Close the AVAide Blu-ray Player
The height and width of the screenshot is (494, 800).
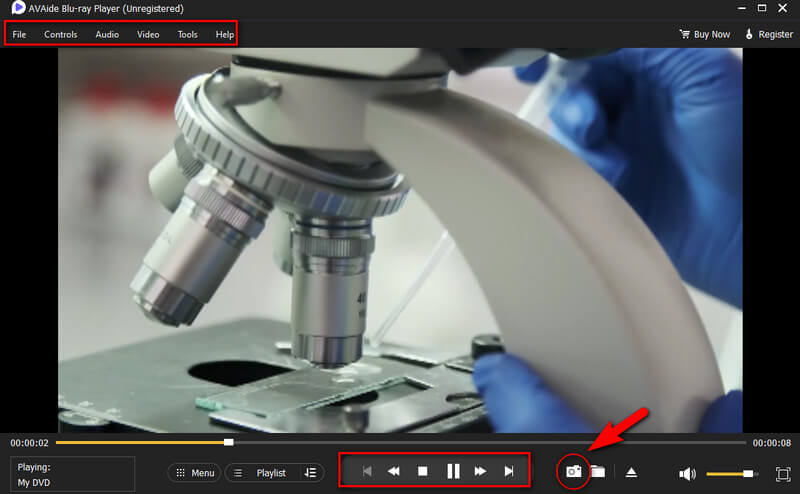(783, 8)
